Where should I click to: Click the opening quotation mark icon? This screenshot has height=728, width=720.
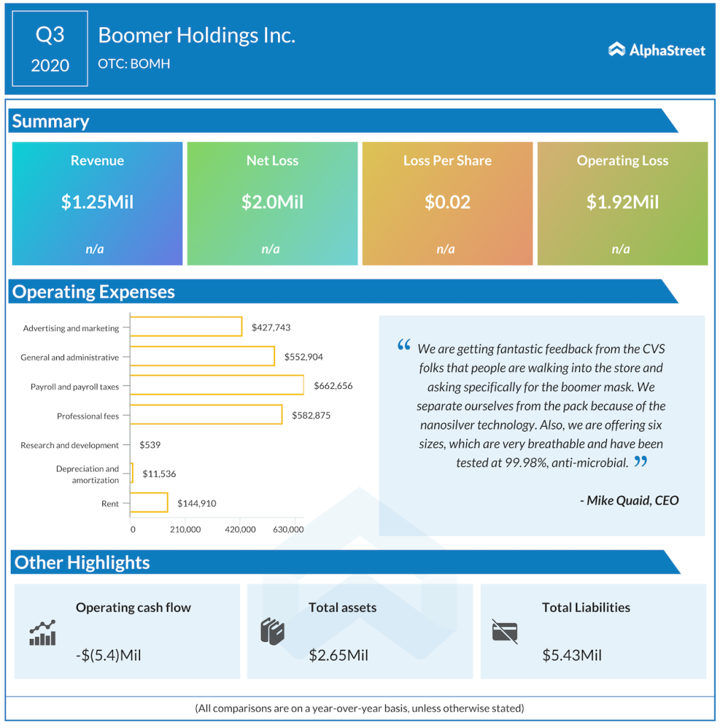point(404,346)
